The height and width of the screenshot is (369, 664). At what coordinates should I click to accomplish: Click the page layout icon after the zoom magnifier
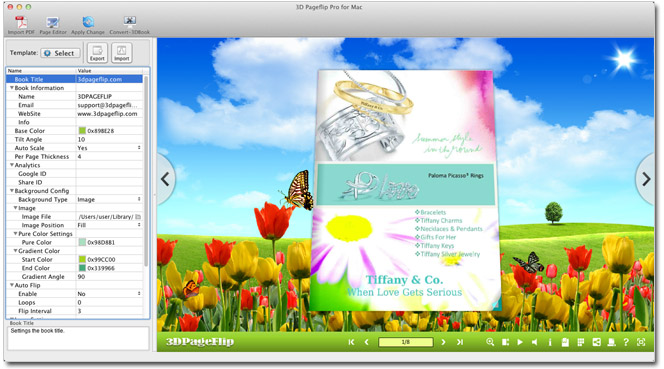pos(505,342)
